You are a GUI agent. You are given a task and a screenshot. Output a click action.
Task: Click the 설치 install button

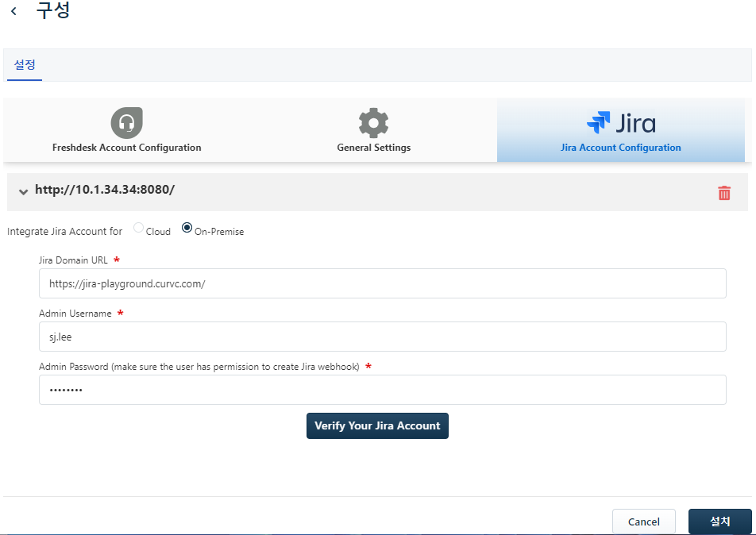pyautogui.click(x=719, y=522)
